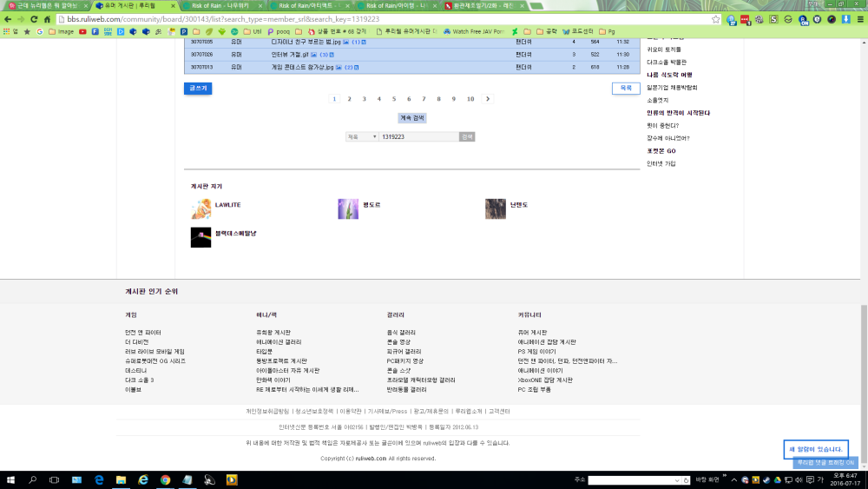Open the 던전 앤 파이터 board link
The image size is (868, 489).
coord(143,333)
